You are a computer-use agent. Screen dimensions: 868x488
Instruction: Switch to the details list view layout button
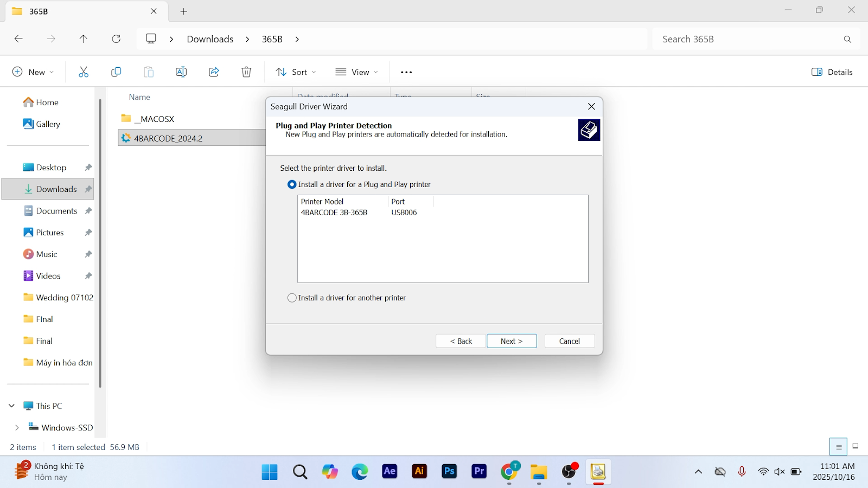(839, 447)
